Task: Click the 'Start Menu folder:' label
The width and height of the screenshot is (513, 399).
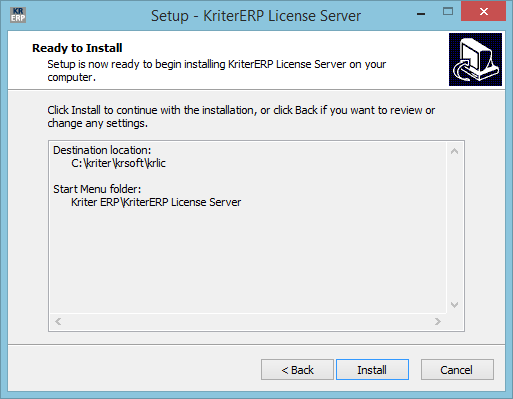Action: pos(97,189)
